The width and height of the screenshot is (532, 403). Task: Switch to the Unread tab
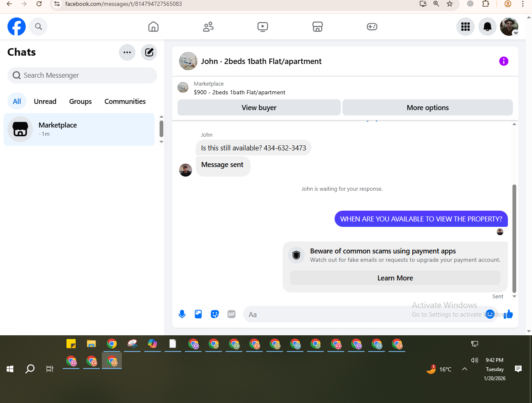[x=45, y=101]
